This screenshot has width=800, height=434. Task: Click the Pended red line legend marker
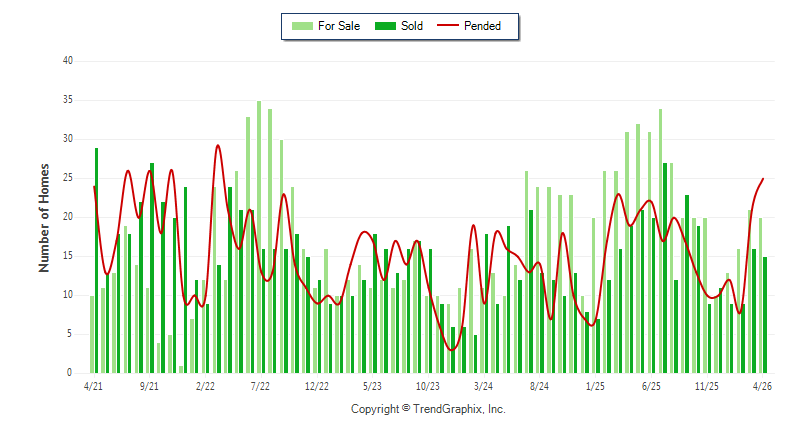tap(448, 25)
